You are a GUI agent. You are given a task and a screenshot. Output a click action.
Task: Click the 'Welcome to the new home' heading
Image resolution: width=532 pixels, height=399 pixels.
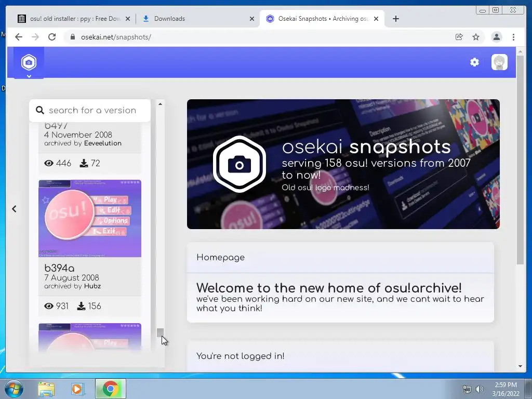[329, 288]
